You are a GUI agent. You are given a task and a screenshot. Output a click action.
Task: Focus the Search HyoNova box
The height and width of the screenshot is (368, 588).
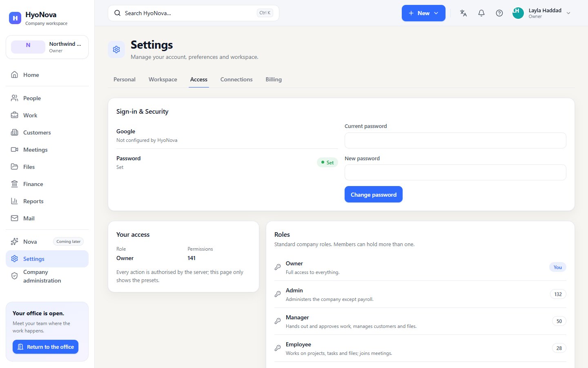194,13
